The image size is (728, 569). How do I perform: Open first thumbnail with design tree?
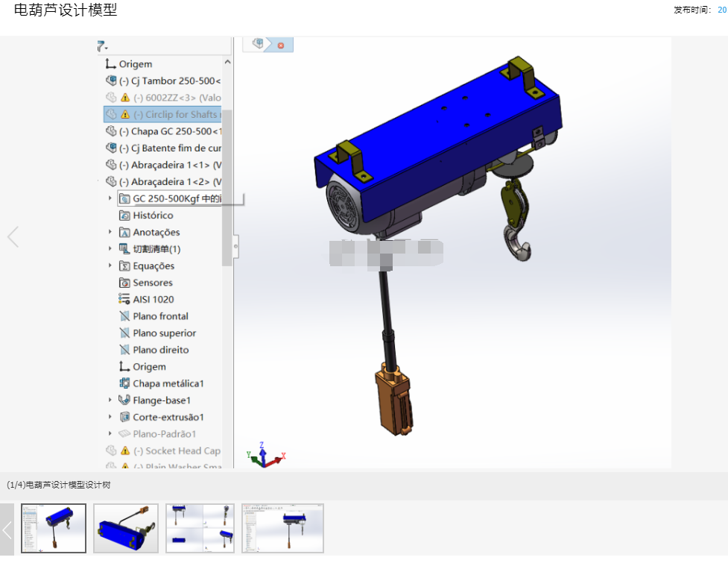(x=54, y=528)
